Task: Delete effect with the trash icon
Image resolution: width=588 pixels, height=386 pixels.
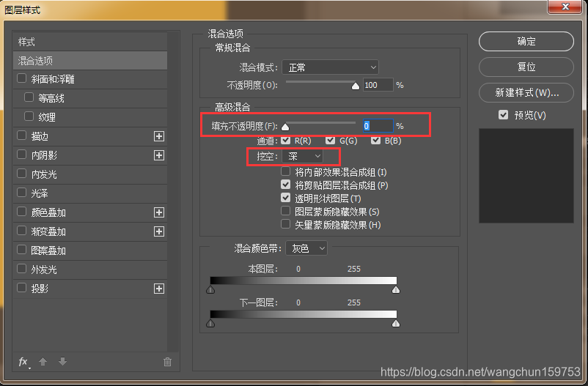Action: point(167,362)
